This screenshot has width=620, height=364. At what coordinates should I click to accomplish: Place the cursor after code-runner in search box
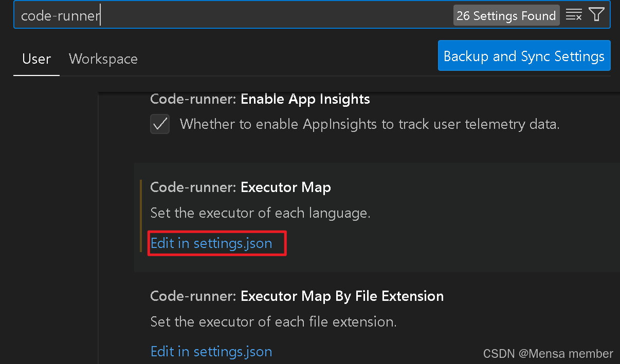pyautogui.click(x=101, y=14)
